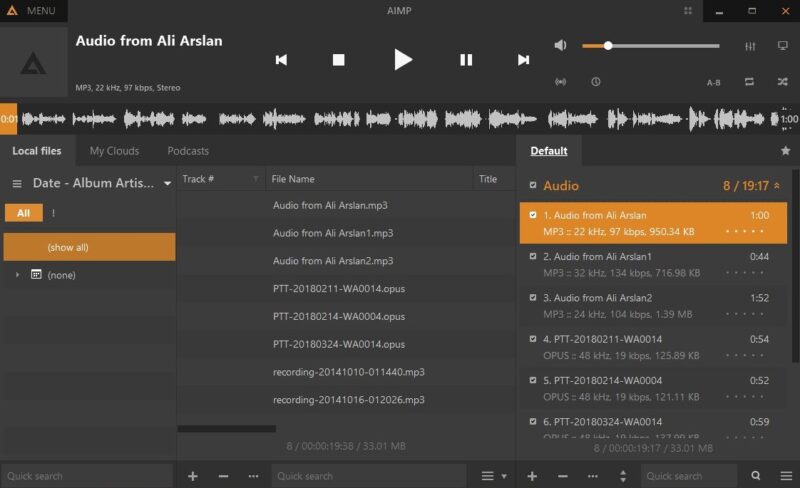The image size is (800, 488).
Task: Open the library view options dropdown
Action: [493, 476]
